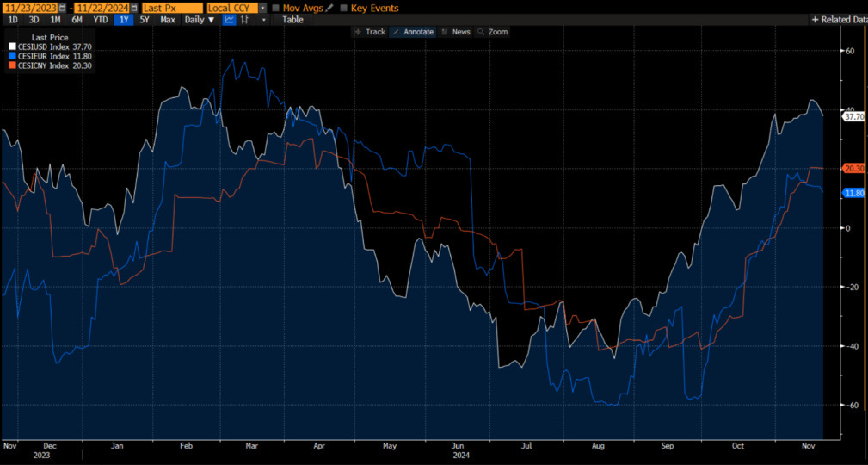The width and height of the screenshot is (868, 465).
Task: Toggle the Mov Avgs checkbox
Action: point(276,9)
